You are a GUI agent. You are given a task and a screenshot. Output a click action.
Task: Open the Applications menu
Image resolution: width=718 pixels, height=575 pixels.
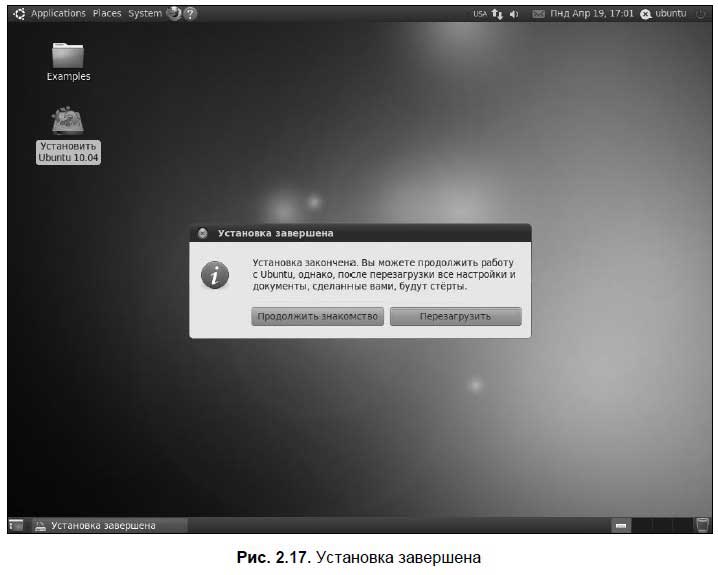57,13
